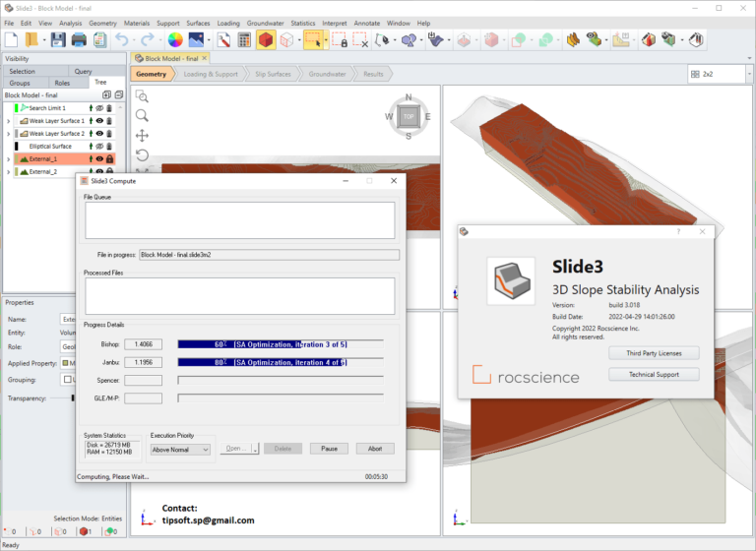Click the Janbu progress bar
The height and width of the screenshot is (551, 756).
click(x=281, y=362)
